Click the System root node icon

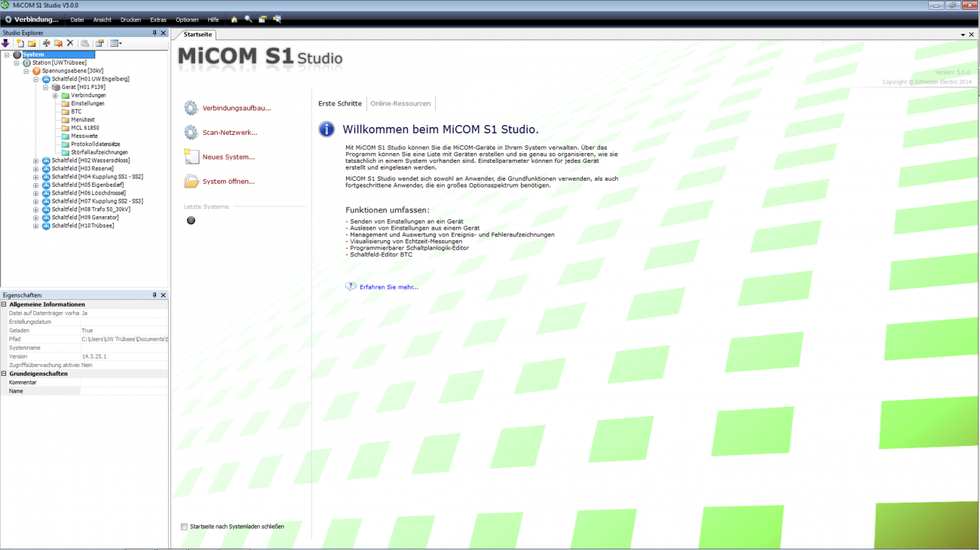[17, 54]
